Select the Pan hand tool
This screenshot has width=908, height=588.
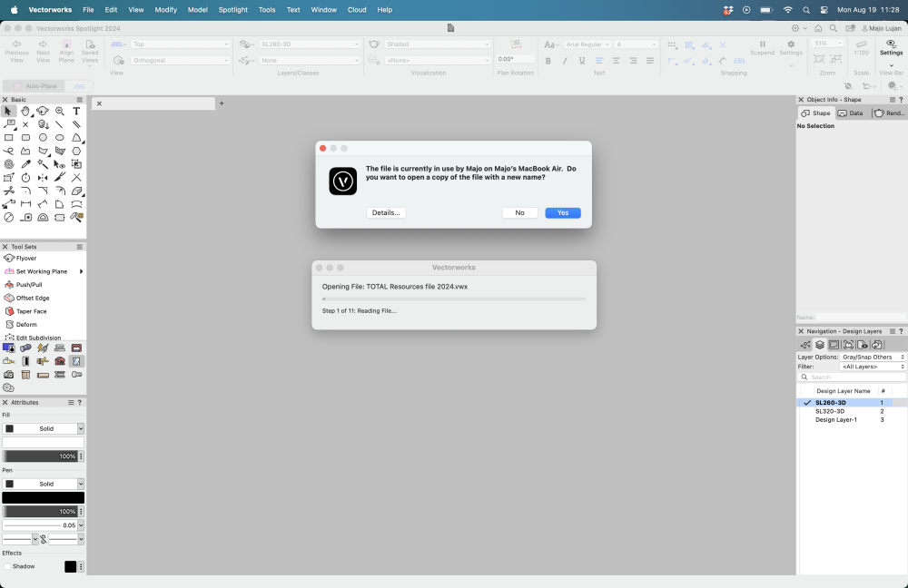25,111
